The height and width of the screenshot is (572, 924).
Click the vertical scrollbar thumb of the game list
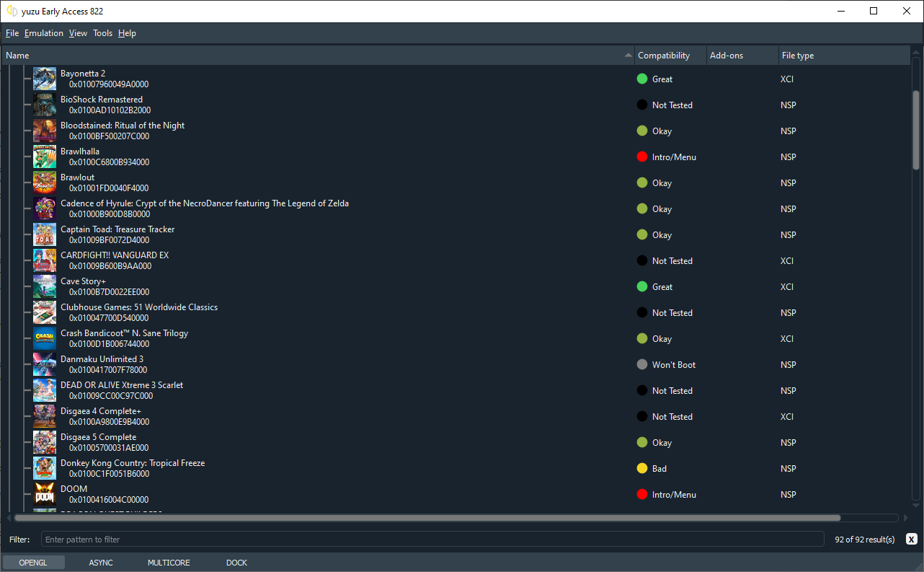[x=916, y=130]
